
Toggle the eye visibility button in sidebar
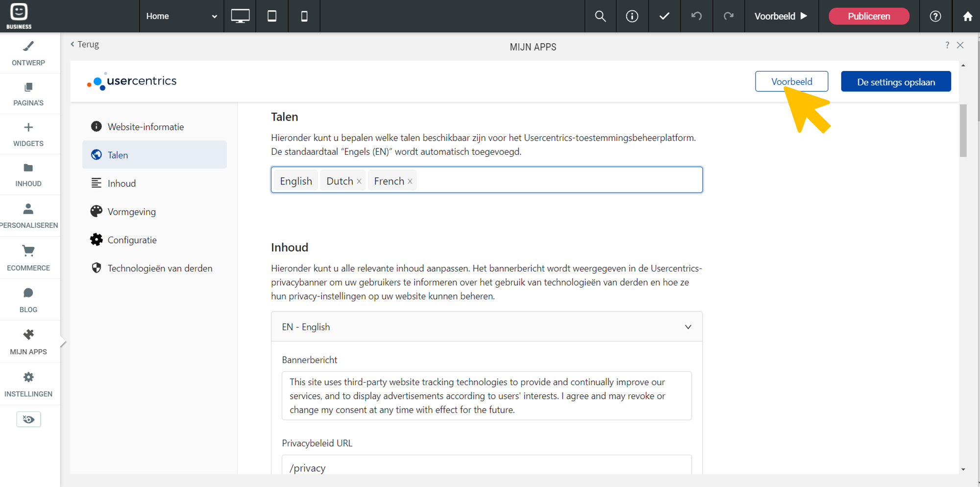[x=28, y=419]
